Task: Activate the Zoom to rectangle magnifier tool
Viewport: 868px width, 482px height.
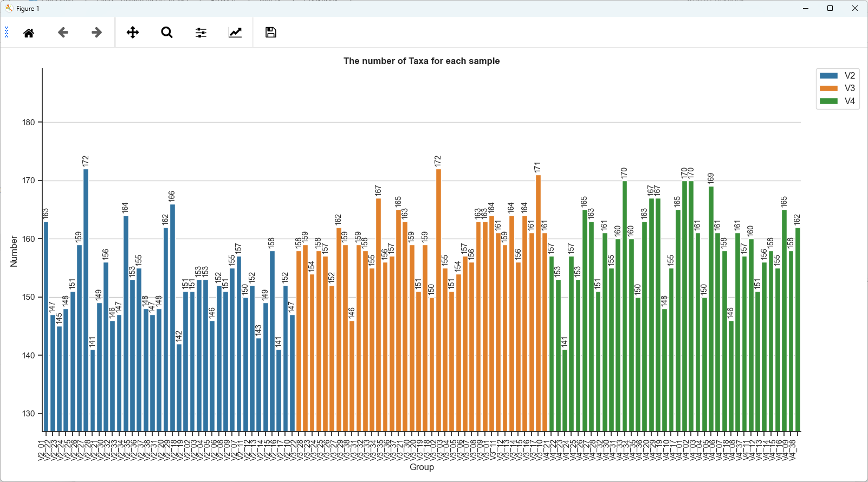Action: 167,33
